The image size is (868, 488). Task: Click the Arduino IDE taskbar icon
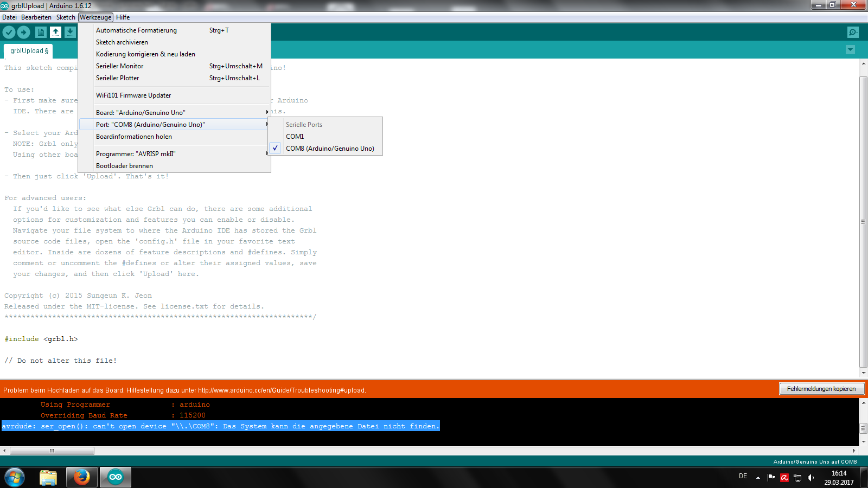(x=116, y=478)
